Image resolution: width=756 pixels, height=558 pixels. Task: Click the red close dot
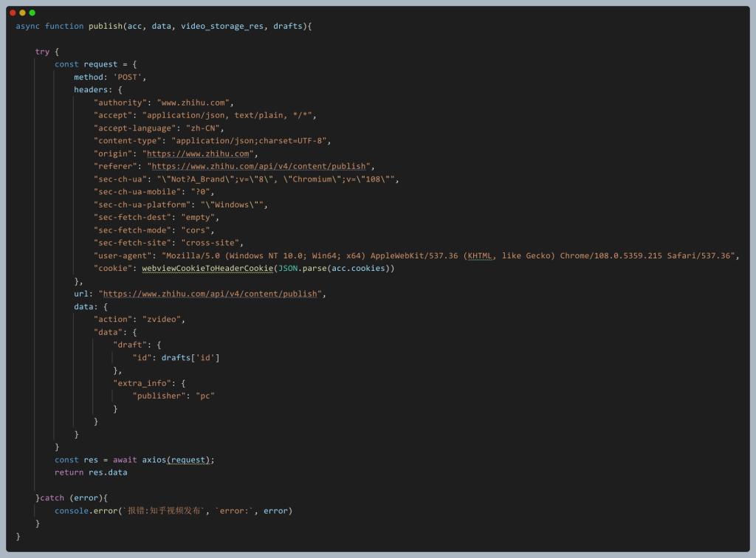point(13,13)
